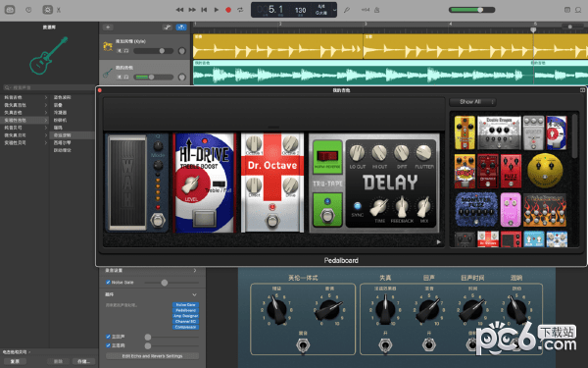Adjust the horizontal zoom slider above timeline
Viewport: 588px width, 368px height.
click(571, 26)
